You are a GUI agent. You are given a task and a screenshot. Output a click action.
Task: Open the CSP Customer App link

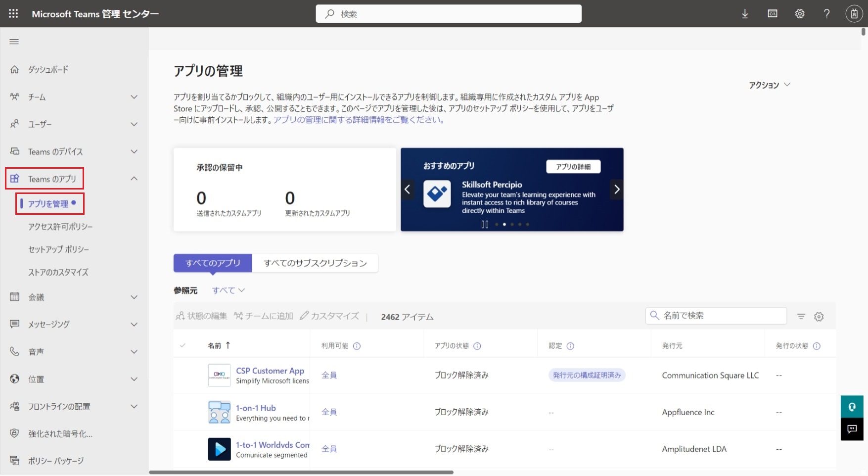click(270, 371)
